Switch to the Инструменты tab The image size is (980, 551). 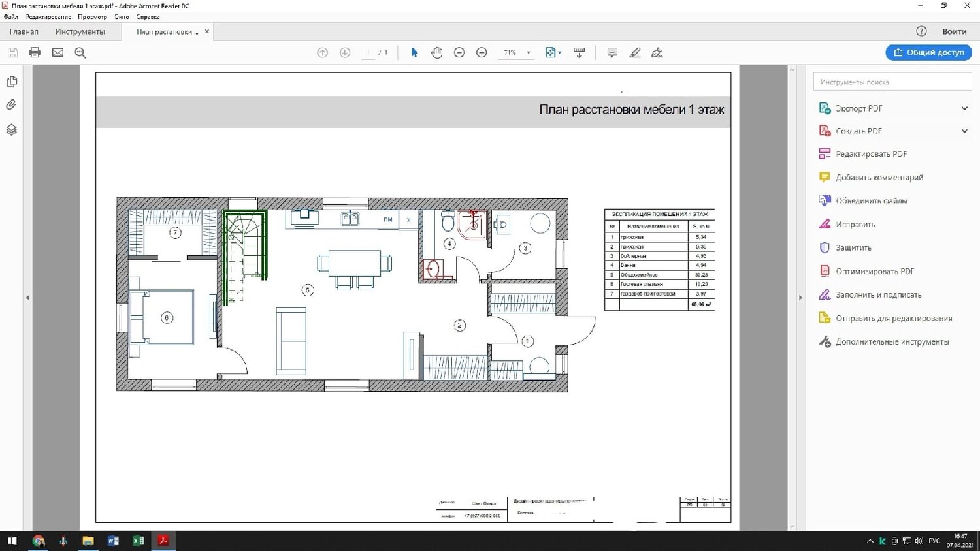click(80, 31)
